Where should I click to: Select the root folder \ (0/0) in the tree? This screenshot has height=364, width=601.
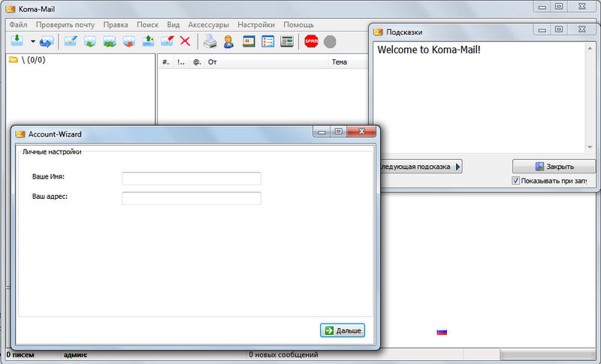tap(27, 60)
